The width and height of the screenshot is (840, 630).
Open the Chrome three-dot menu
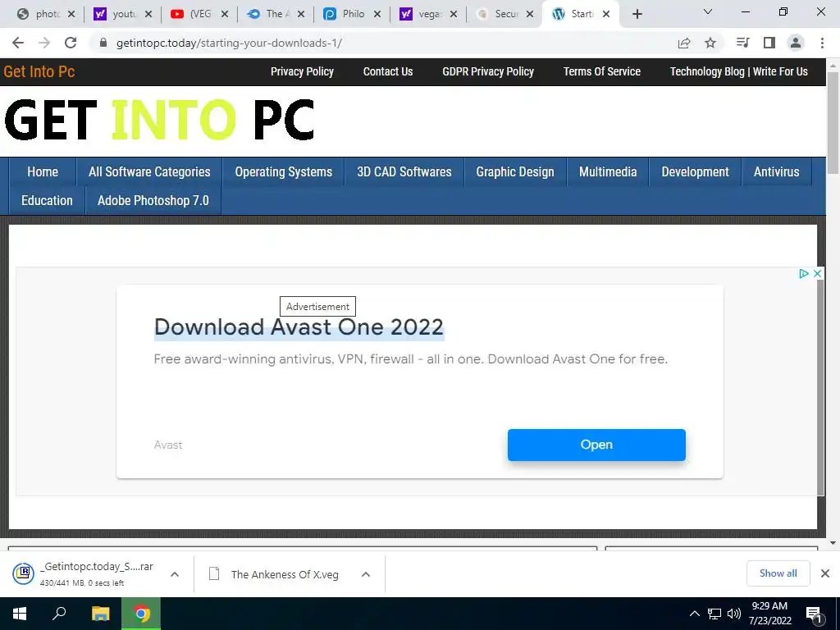coord(822,43)
